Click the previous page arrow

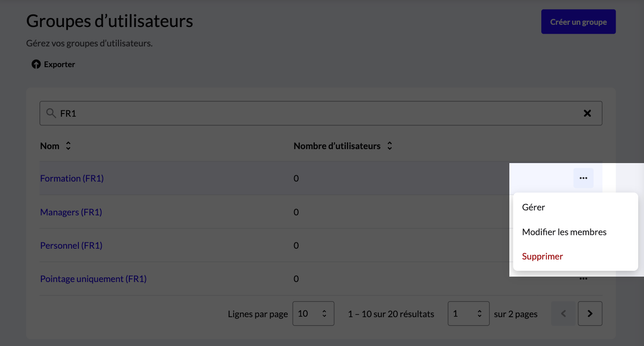(x=563, y=314)
